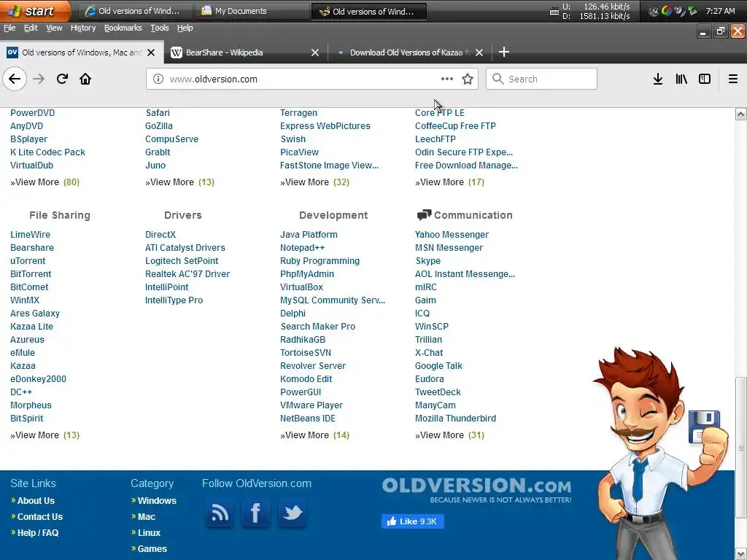
Task: Switch to Download Old Versions of Kazaa tab
Action: pos(410,52)
